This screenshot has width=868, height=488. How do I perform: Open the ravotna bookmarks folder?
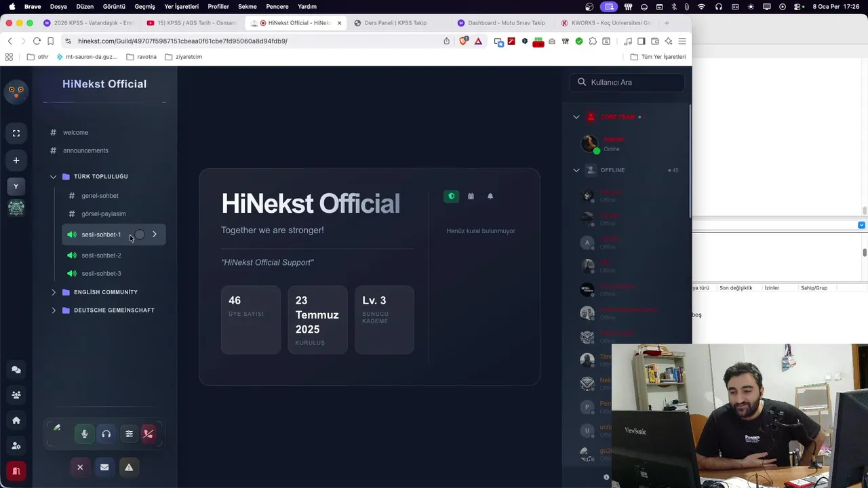click(x=142, y=57)
